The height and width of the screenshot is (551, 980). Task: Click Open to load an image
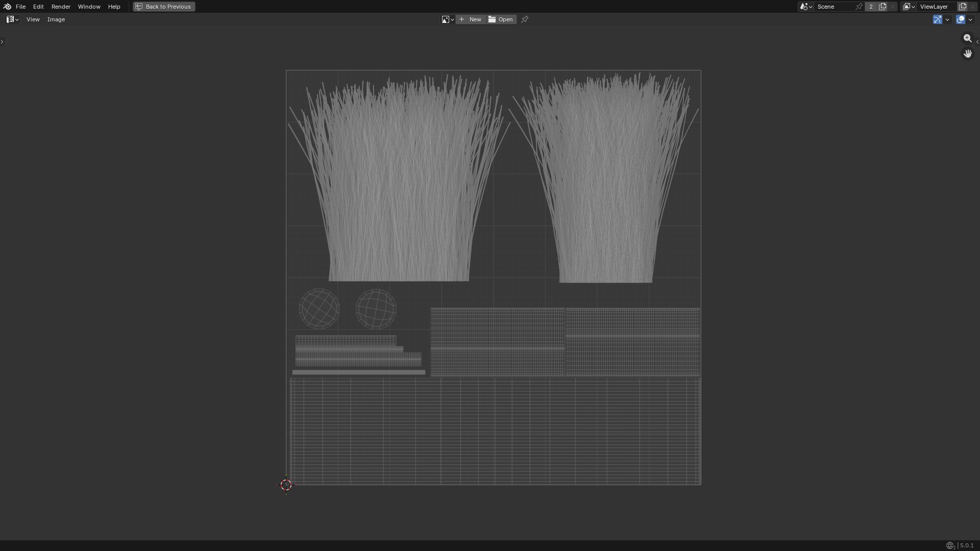coord(501,19)
